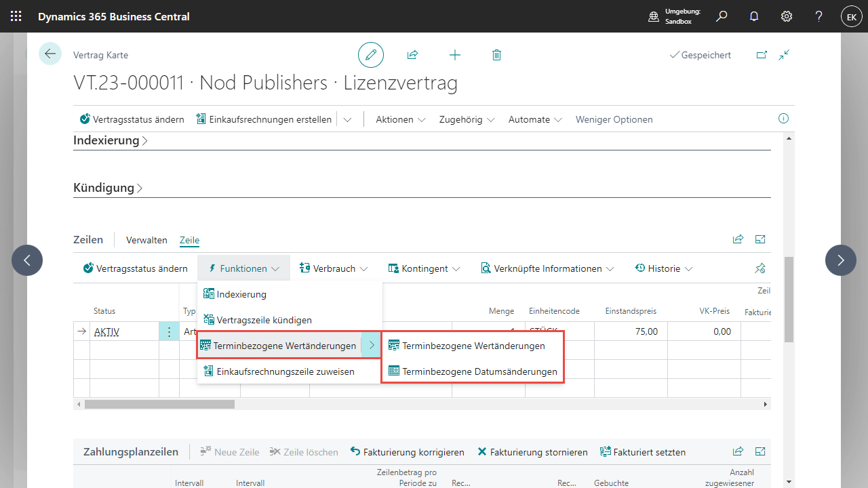This screenshot has width=868, height=488.
Task: Open the settings gear icon
Action: (x=787, y=16)
